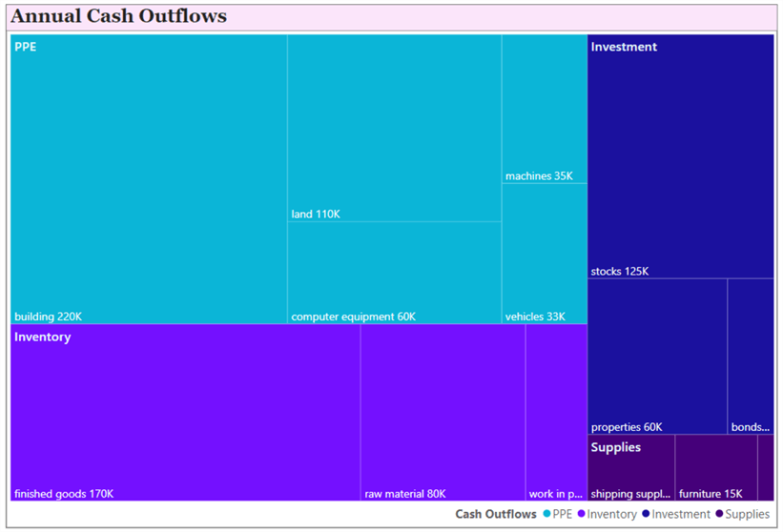Viewport: 783px width, 532px height.
Task: Select the machines 35K tile
Action: tap(545, 109)
